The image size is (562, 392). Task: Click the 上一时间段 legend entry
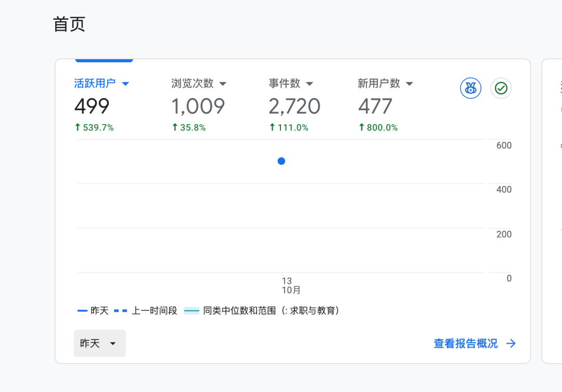coord(146,310)
